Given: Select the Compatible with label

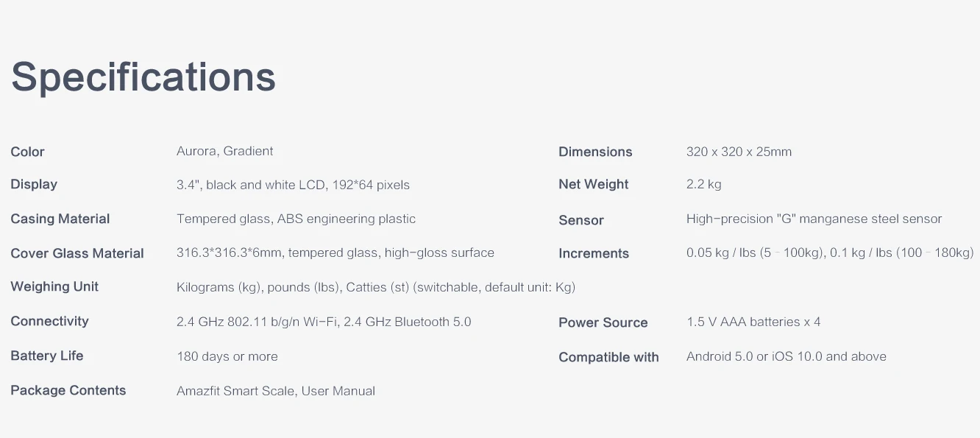Looking at the screenshot, I should tap(608, 357).
